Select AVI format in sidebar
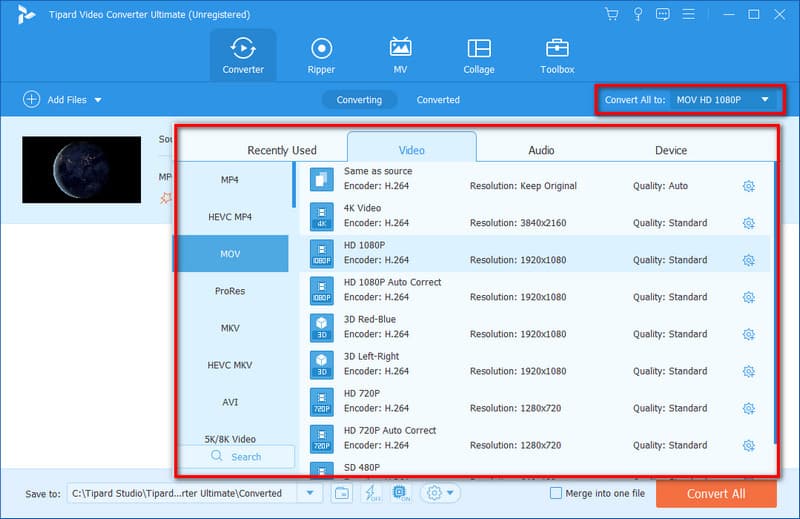 (230, 402)
